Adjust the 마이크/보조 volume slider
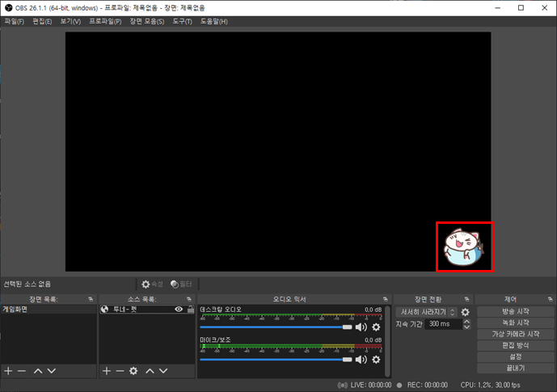 coord(276,360)
